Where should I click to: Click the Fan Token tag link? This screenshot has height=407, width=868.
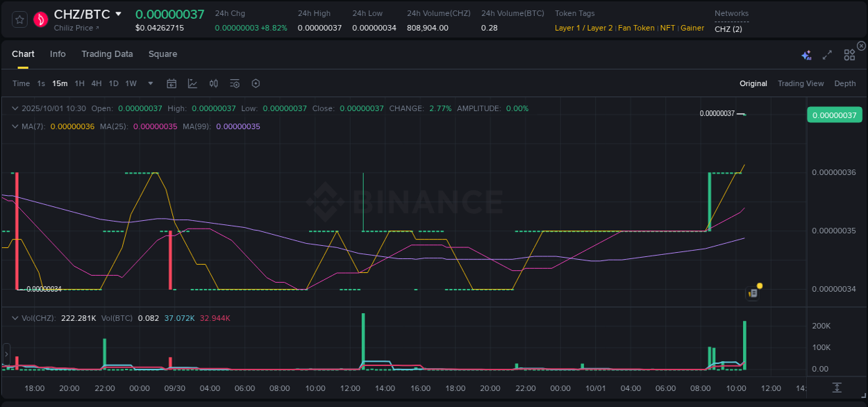(x=636, y=28)
